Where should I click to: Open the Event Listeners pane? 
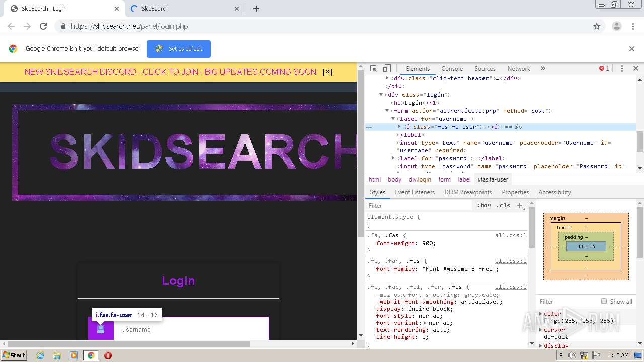pyautogui.click(x=415, y=192)
